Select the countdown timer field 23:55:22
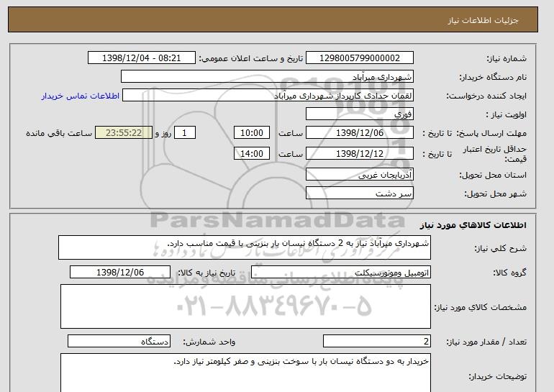Viewport: 554px width, 392px height. (124, 133)
